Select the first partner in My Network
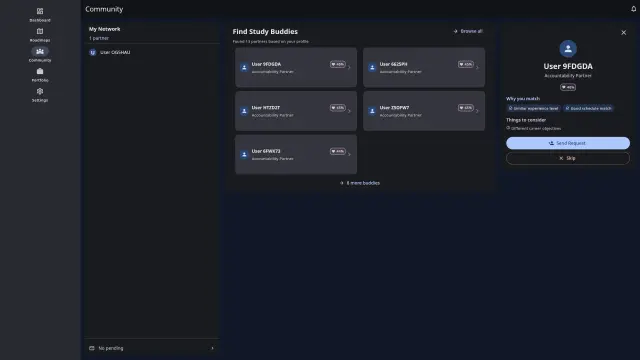Image resolution: width=640 pixels, height=360 pixels. 152,52
